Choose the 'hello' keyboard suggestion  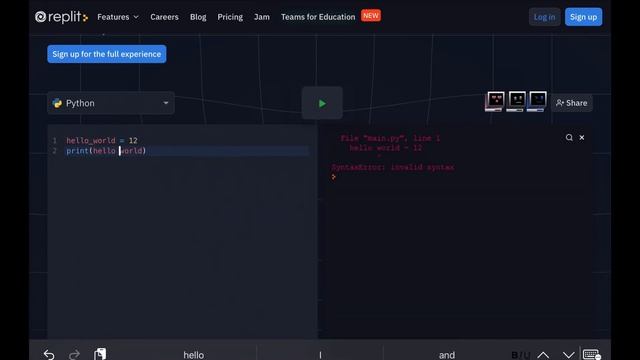point(193,355)
